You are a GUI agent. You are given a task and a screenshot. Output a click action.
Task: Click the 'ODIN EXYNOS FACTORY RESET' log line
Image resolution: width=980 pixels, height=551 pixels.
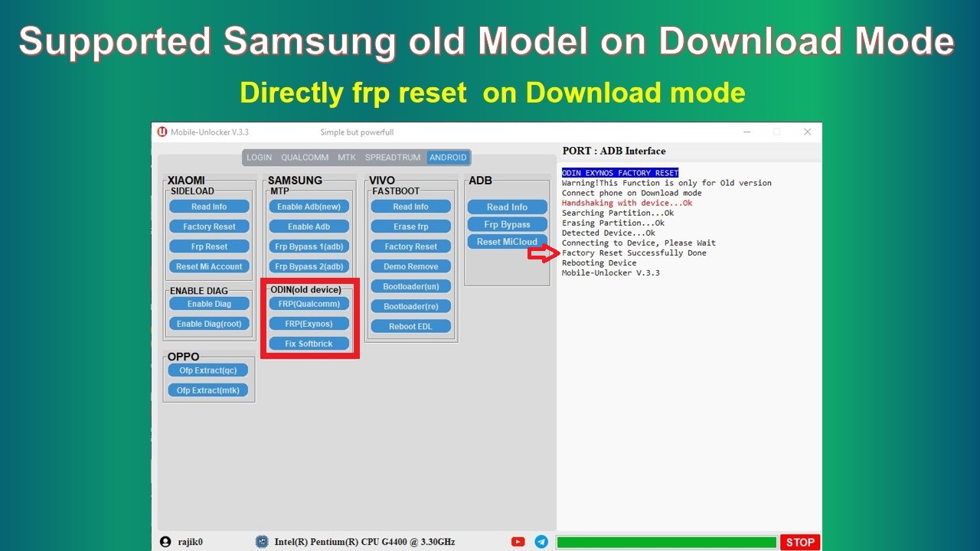click(x=620, y=173)
